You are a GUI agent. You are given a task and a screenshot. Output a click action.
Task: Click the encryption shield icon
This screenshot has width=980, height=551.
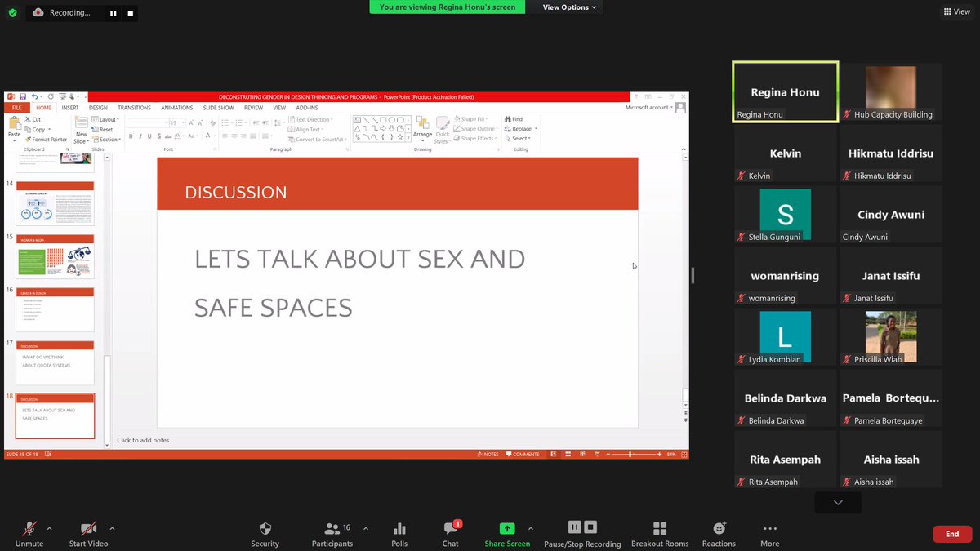pyautogui.click(x=12, y=13)
